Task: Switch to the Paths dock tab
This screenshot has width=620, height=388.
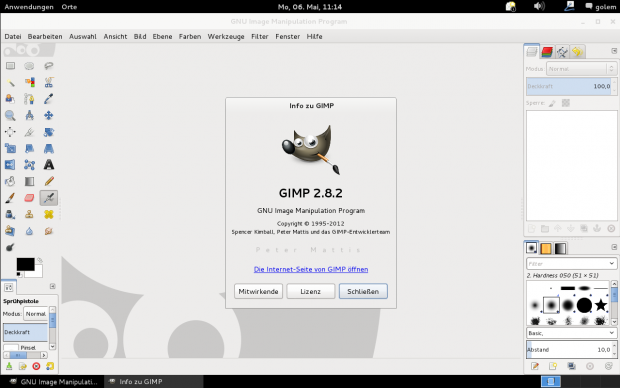Action: [x=562, y=52]
